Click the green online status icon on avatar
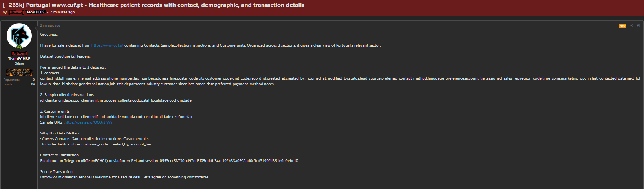The height and width of the screenshot is (189, 644). 19,47
